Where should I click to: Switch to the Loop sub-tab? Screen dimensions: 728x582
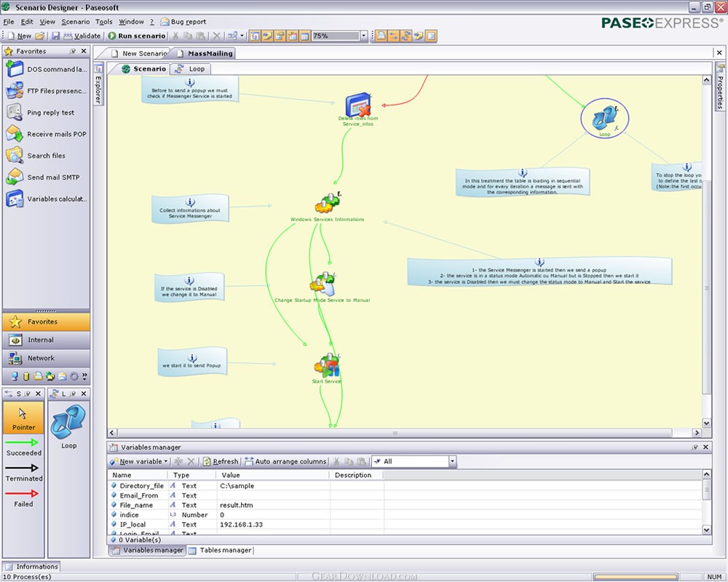190,68
